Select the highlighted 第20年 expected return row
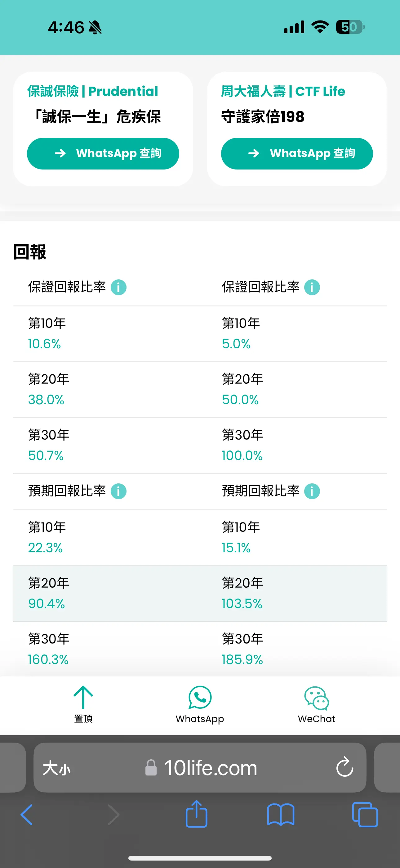Image resolution: width=400 pixels, height=868 pixels. coord(200,594)
